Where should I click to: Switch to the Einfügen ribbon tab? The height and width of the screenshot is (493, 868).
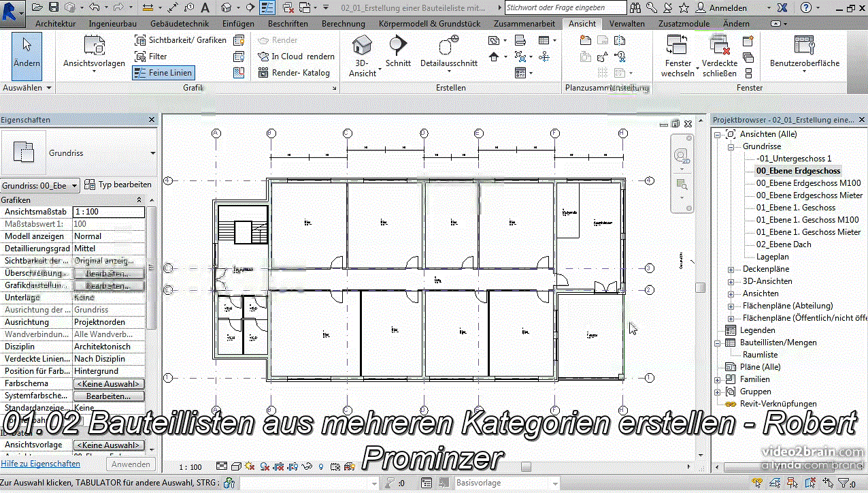pyautogui.click(x=238, y=23)
